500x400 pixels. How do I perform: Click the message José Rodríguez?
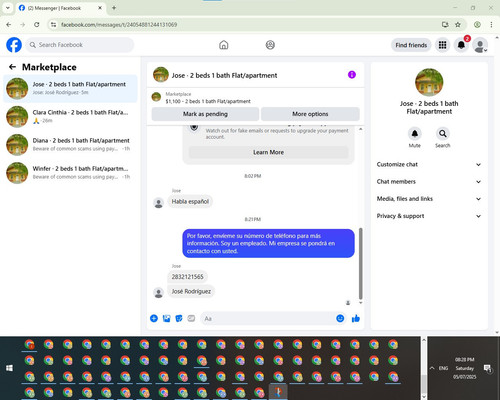(x=191, y=291)
